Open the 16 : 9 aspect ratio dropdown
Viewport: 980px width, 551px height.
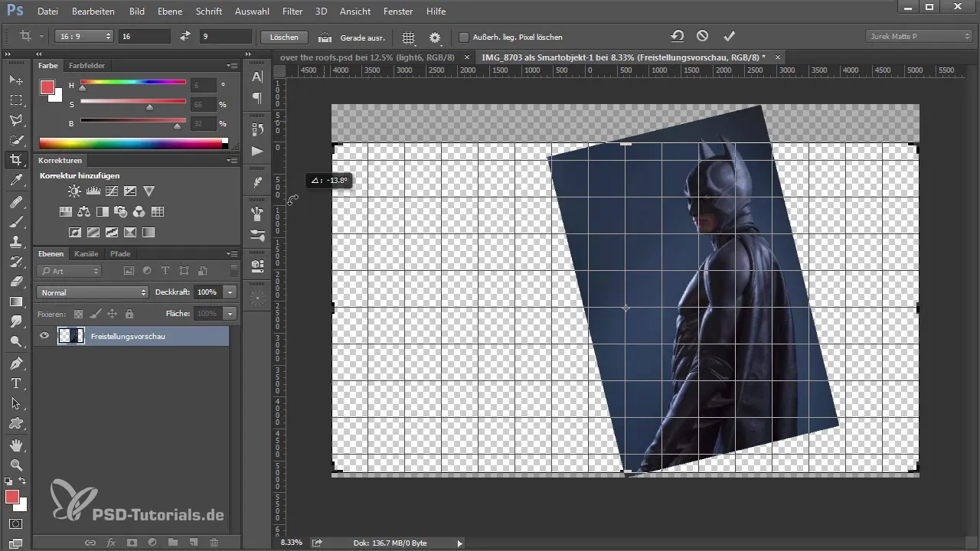[x=84, y=36]
